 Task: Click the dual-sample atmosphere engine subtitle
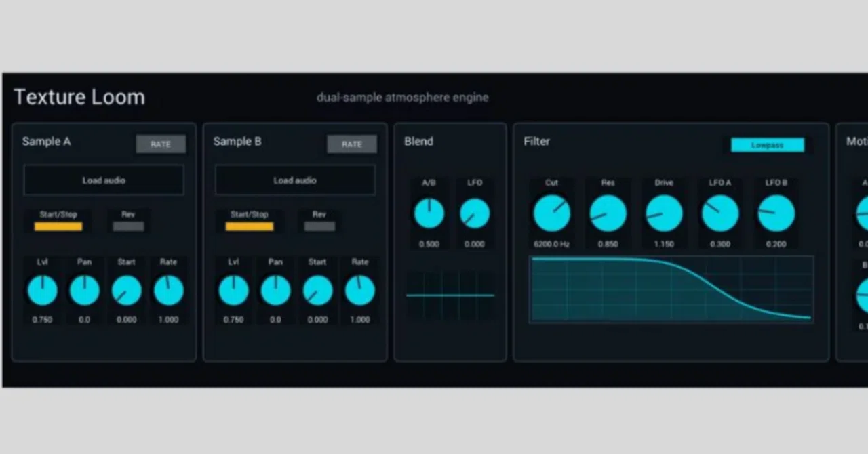point(403,98)
